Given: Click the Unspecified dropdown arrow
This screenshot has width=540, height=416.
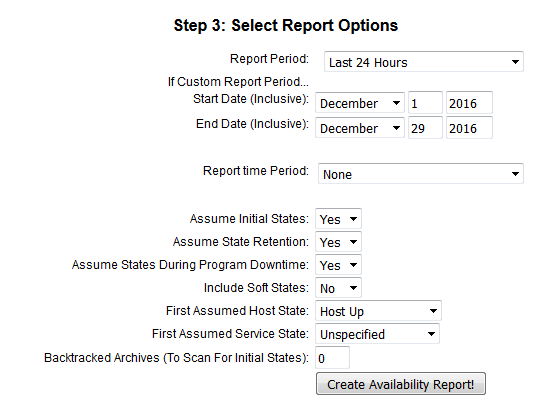Looking at the screenshot, I should point(431,334).
